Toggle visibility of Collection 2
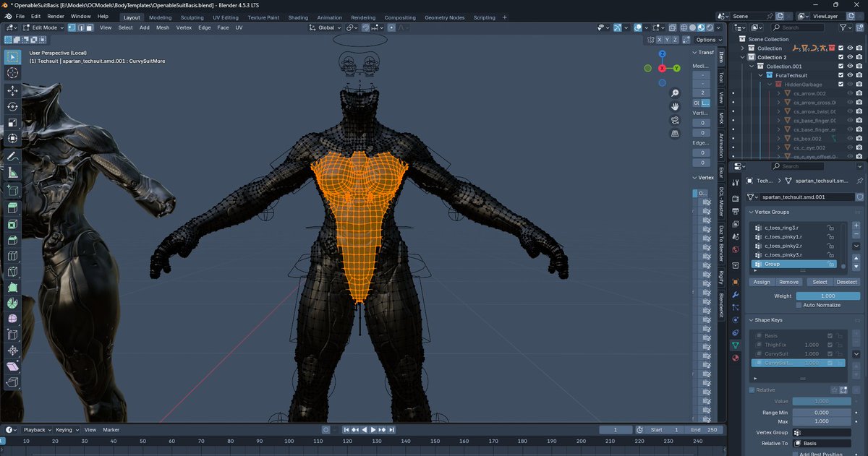Viewport: 868px width, 456px height. pyautogui.click(x=850, y=57)
